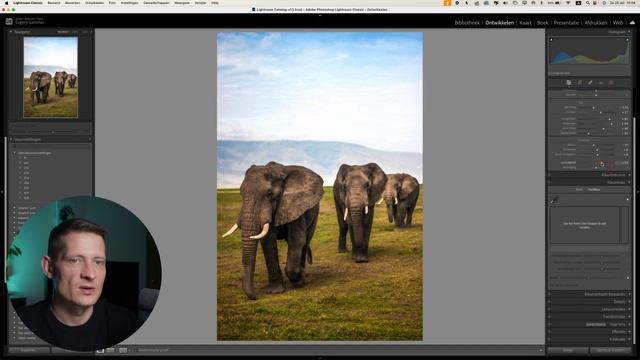The image size is (640, 360).
Task: Click the Wi-Fi icon in menu bar
Action: pyautogui.click(x=568, y=3)
